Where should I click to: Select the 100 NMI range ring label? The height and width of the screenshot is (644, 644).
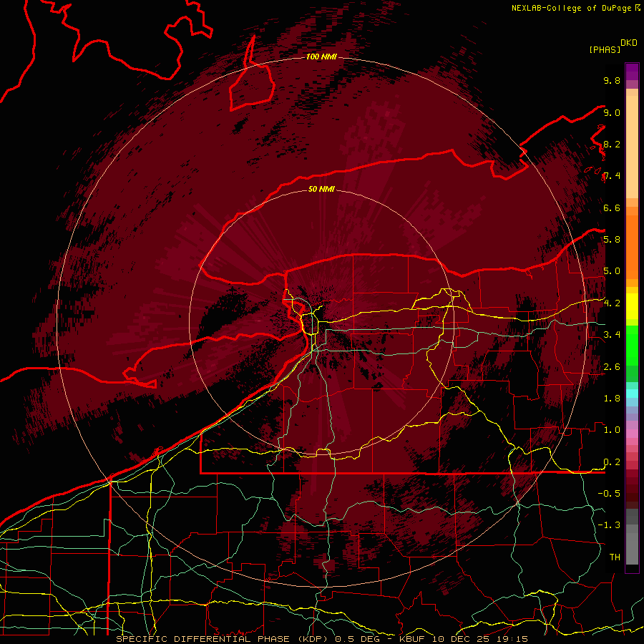[x=321, y=57]
